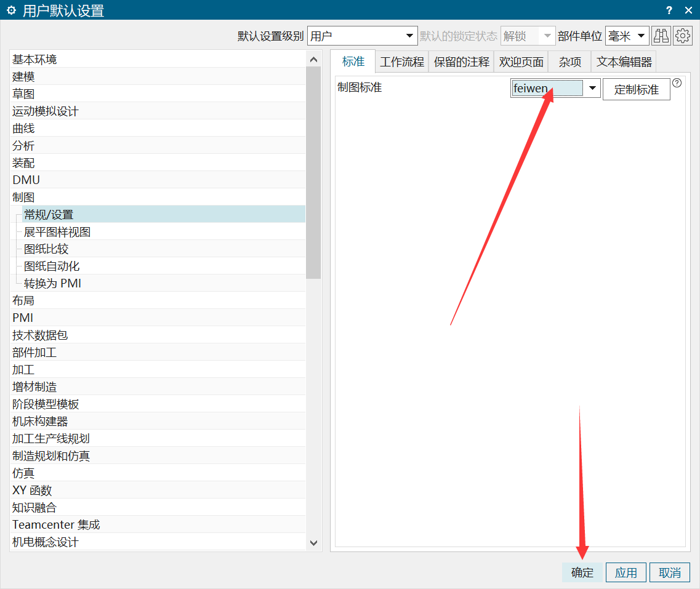Open the 保留的注释 tab
700x589 pixels.
click(x=461, y=62)
